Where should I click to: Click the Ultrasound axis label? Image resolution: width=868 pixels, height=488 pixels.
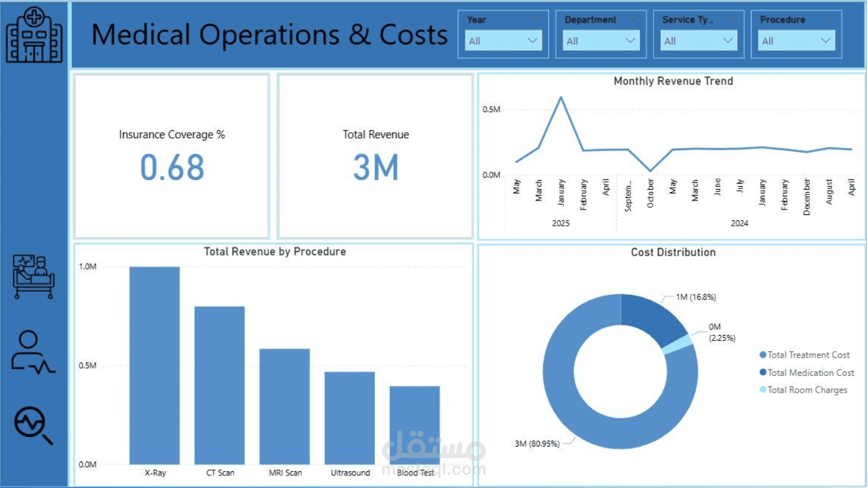[350, 473]
